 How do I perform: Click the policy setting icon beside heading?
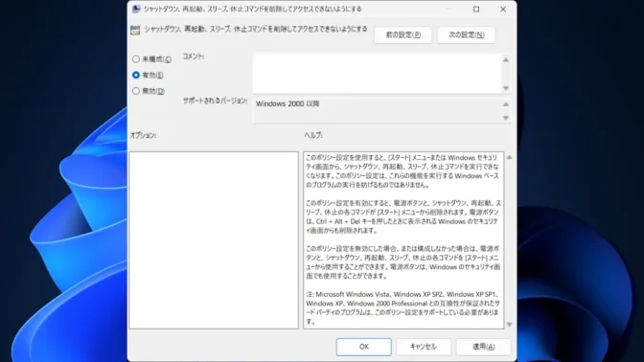135,30
